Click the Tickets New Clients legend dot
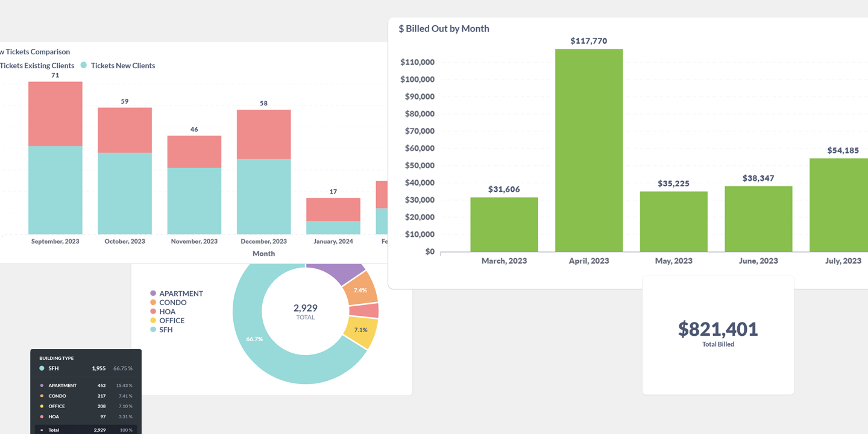Viewport: 868px width, 434px height. 84,65
